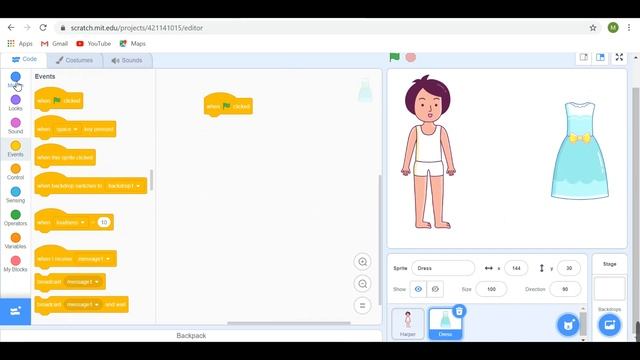Viewport: 640px width, 360px height.
Task: Open the space key dropdown in block
Action: pyautogui.click(x=67, y=129)
